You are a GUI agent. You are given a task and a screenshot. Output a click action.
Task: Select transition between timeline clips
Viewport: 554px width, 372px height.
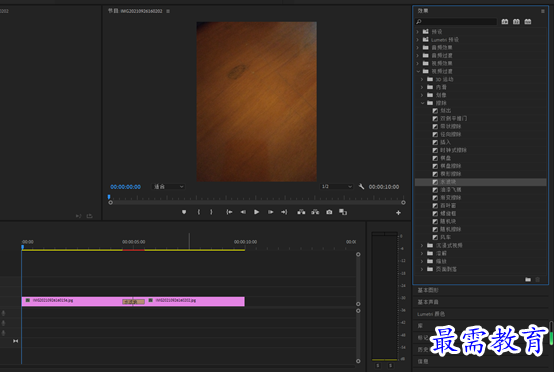pyautogui.click(x=133, y=302)
